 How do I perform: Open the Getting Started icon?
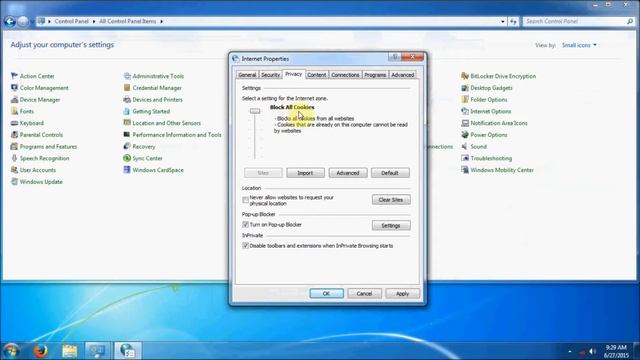click(127, 111)
